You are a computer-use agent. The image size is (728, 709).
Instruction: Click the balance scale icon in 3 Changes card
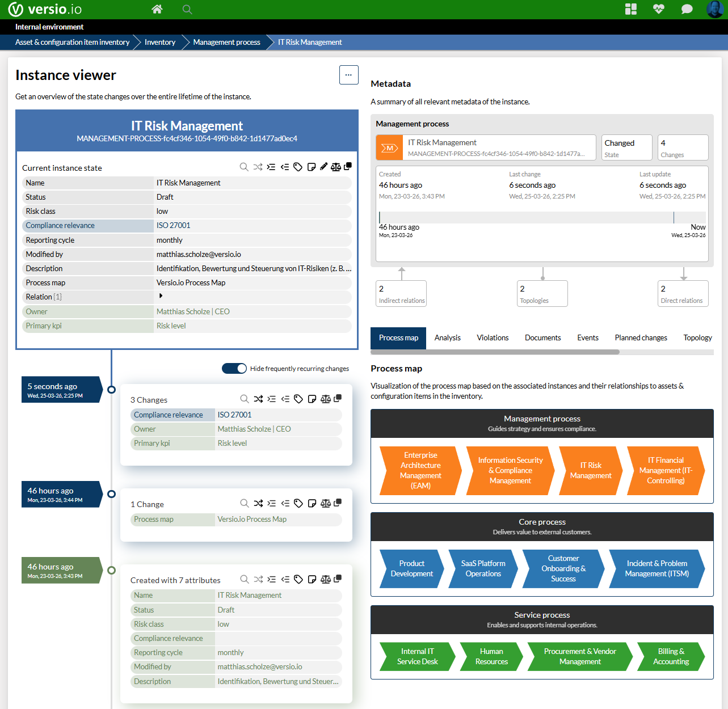(x=326, y=399)
